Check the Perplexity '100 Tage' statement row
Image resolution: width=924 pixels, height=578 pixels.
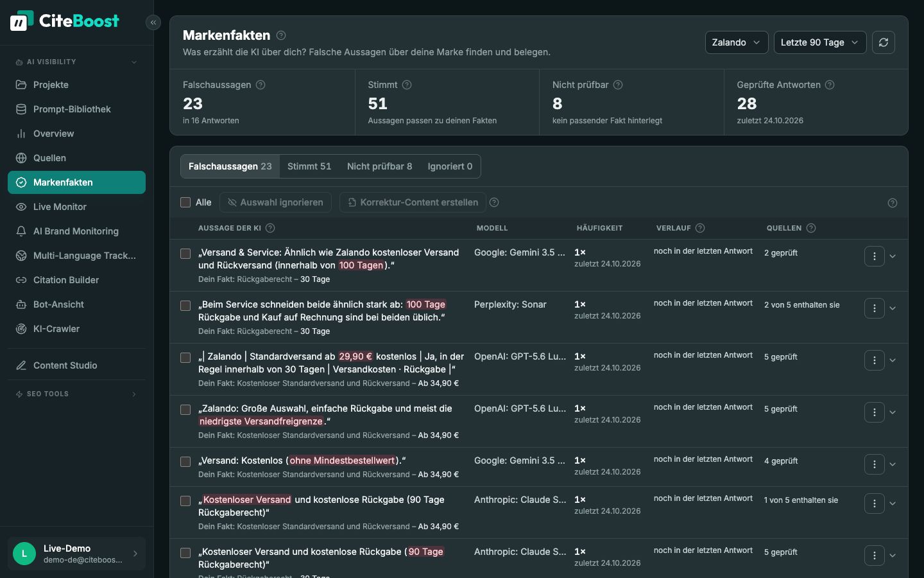(185, 306)
